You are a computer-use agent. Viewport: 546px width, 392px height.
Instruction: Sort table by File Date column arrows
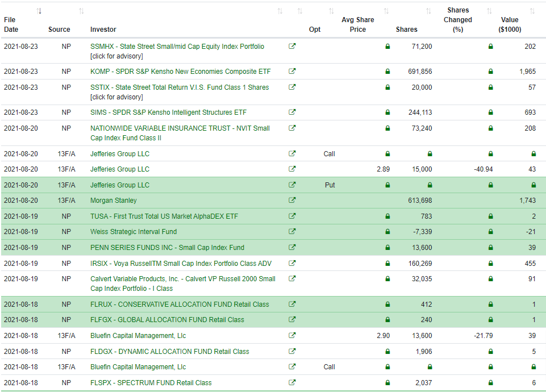[39, 11]
